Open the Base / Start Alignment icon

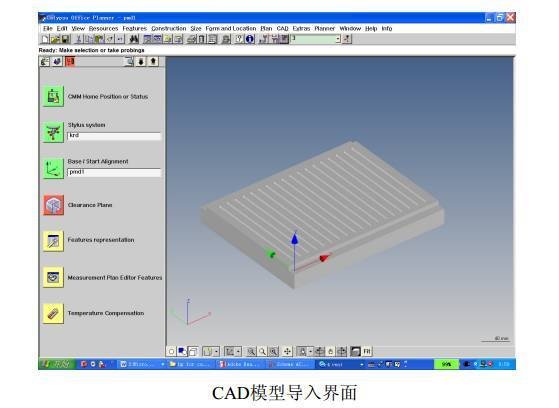coord(53,168)
